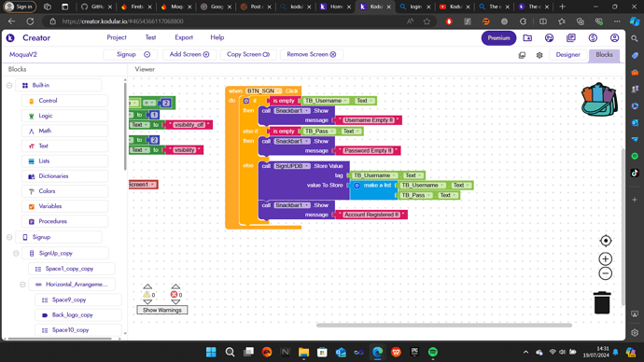Open the Premium upgrade button
This screenshot has width=644, height=362.
498,37
